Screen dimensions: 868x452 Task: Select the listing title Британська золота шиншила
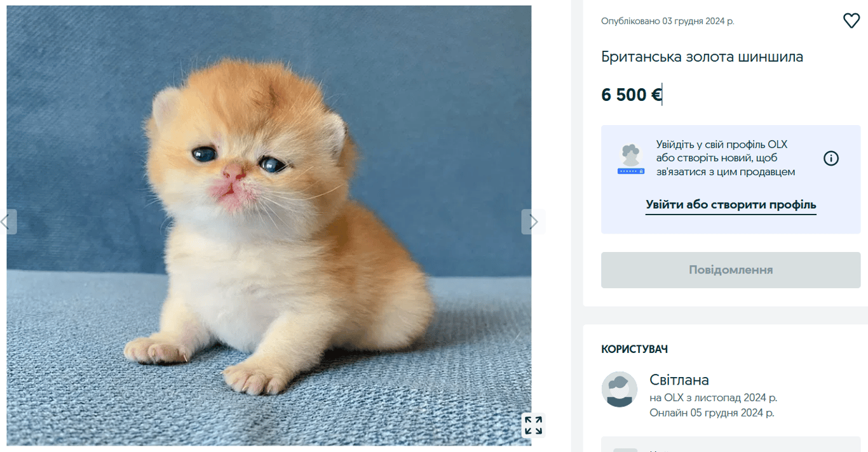[x=702, y=56]
